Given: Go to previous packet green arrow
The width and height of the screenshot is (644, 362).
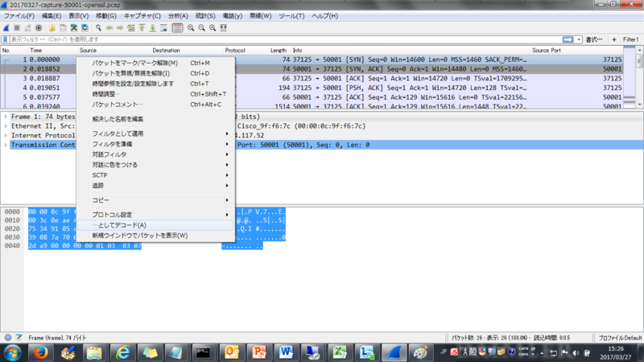Looking at the screenshot, I should pos(109,28).
